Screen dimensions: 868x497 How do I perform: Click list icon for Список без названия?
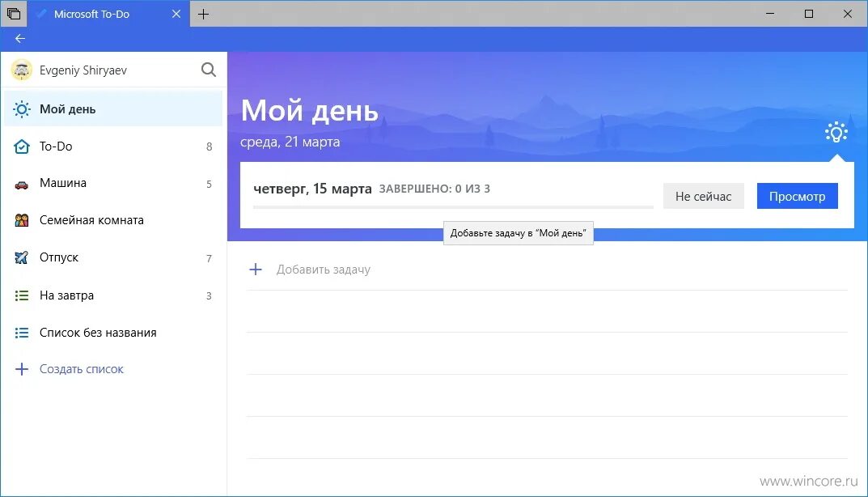point(22,333)
